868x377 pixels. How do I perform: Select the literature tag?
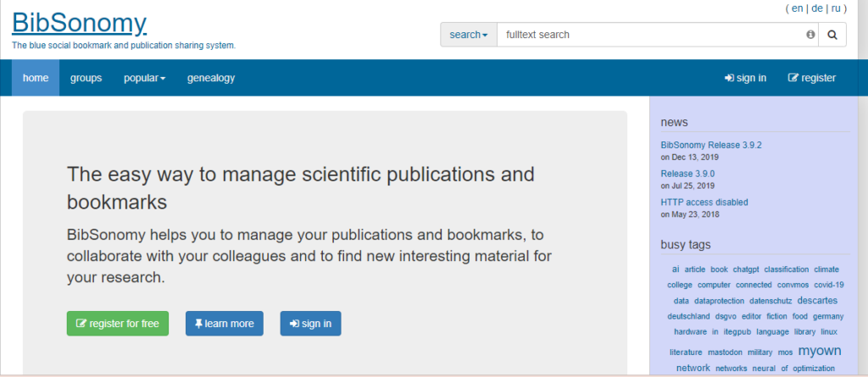[x=686, y=352]
